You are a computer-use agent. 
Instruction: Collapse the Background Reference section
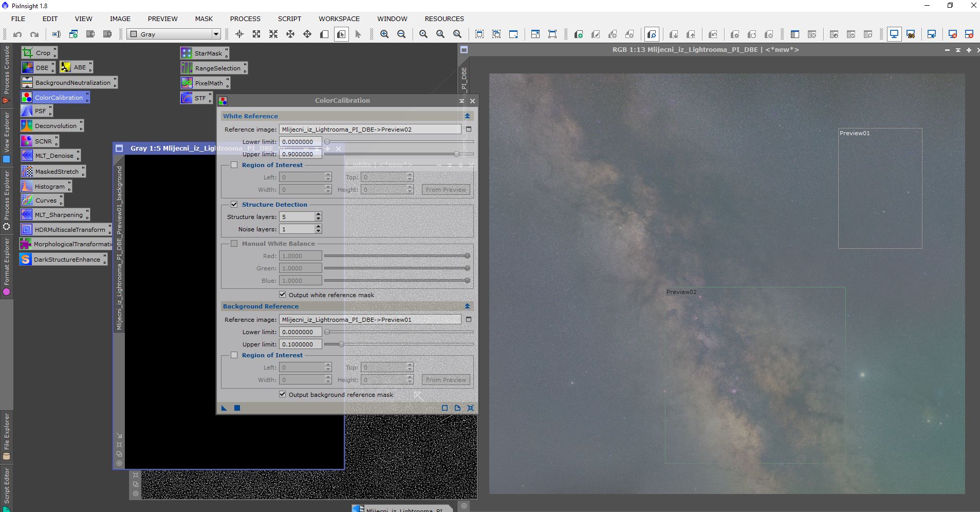pos(467,306)
